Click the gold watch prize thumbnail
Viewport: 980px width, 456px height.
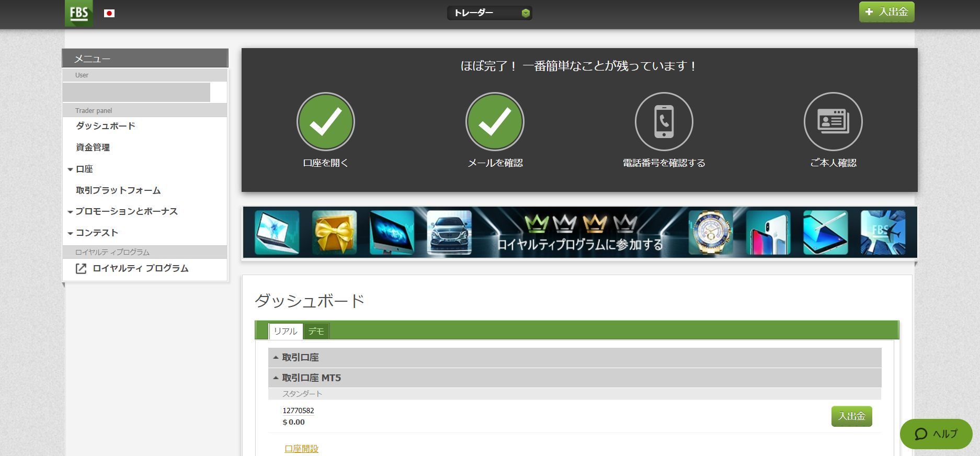pyautogui.click(x=710, y=232)
